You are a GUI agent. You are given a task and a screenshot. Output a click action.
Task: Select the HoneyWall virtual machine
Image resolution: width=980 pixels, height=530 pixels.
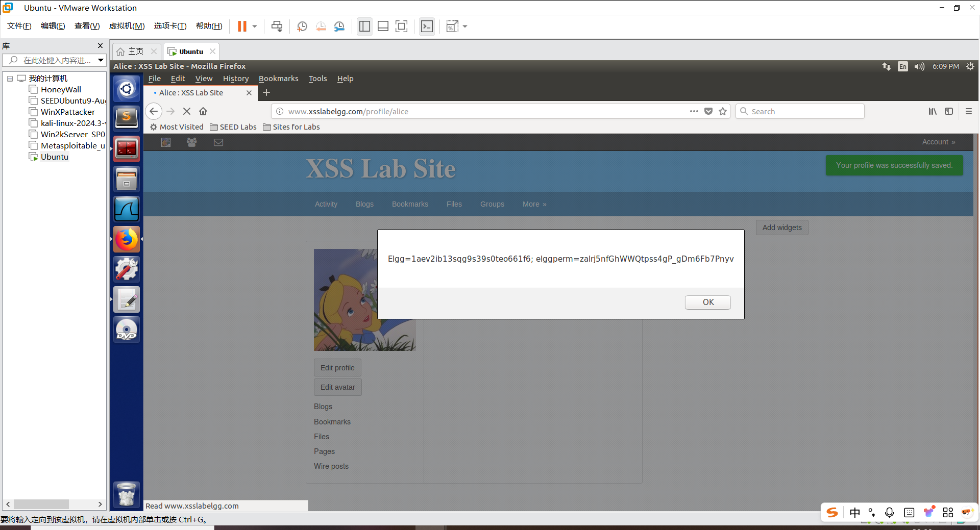(x=61, y=90)
